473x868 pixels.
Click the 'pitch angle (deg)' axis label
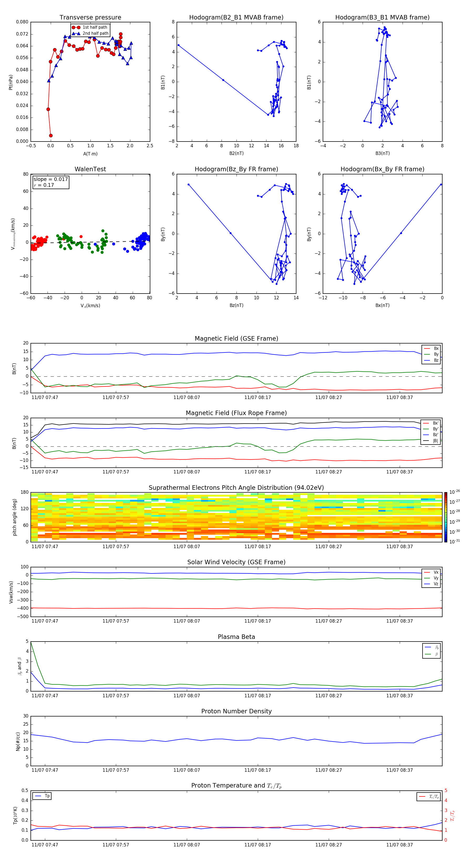[14, 517]
